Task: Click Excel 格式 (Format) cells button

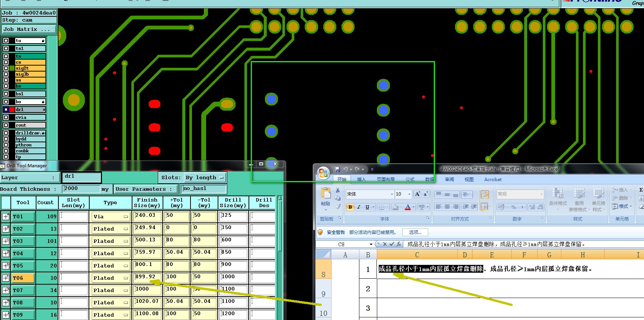Action: click(622, 206)
